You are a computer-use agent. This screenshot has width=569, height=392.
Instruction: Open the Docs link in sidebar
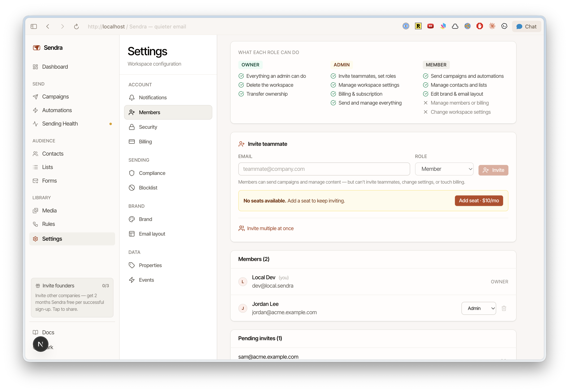pyautogui.click(x=72, y=332)
